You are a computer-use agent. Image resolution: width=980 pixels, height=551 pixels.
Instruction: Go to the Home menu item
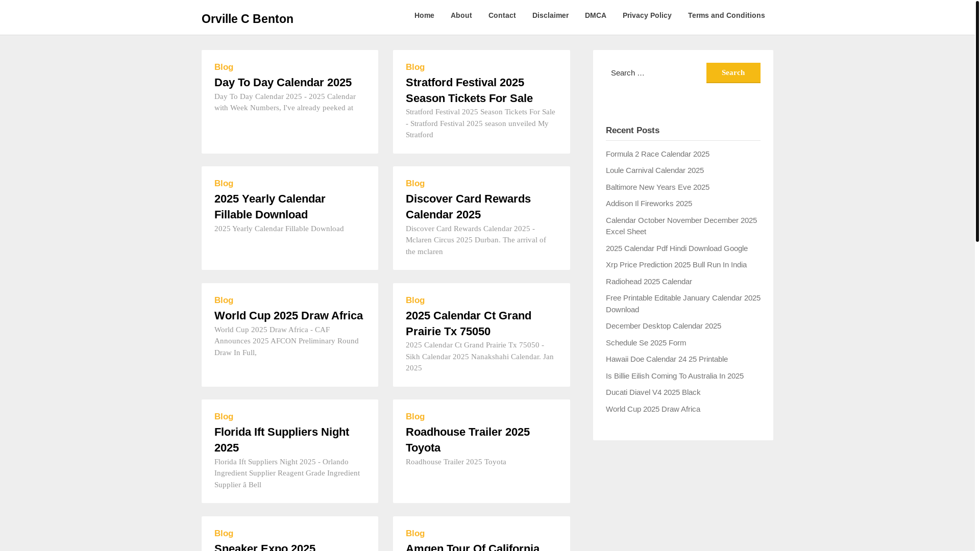[x=424, y=15]
